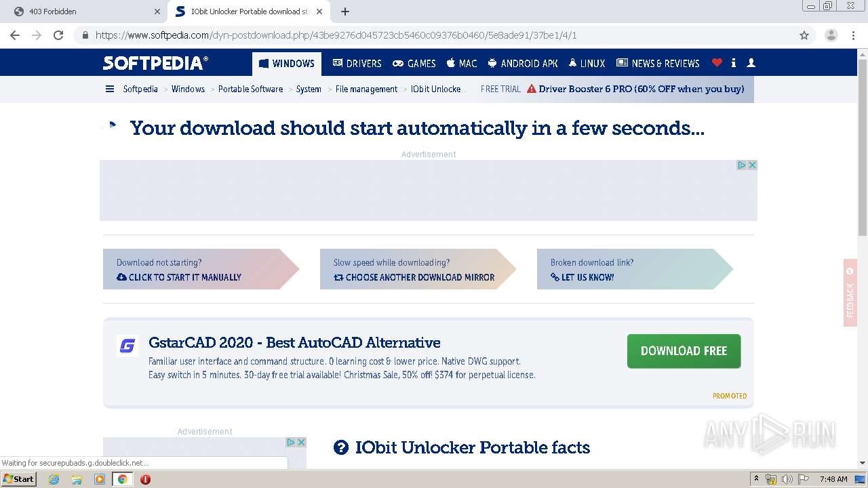Image resolution: width=868 pixels, height=488 pixels.
Task: Open the Chrome profile avatar
Action: point(831,35)
